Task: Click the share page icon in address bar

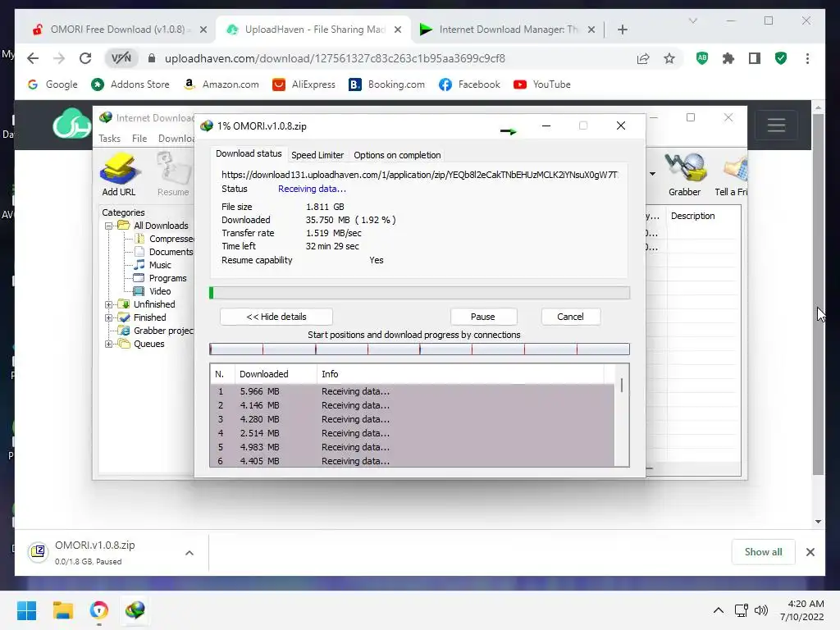Action: 643,58
